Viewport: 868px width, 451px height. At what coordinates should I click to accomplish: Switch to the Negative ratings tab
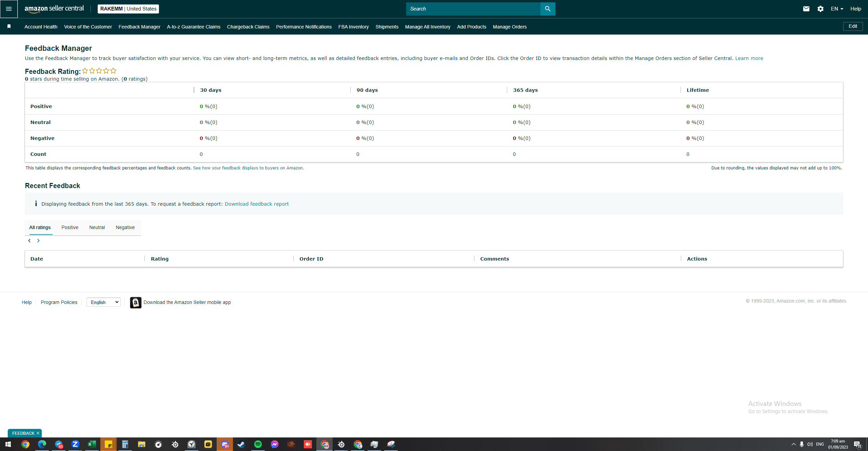pos(125,227)
